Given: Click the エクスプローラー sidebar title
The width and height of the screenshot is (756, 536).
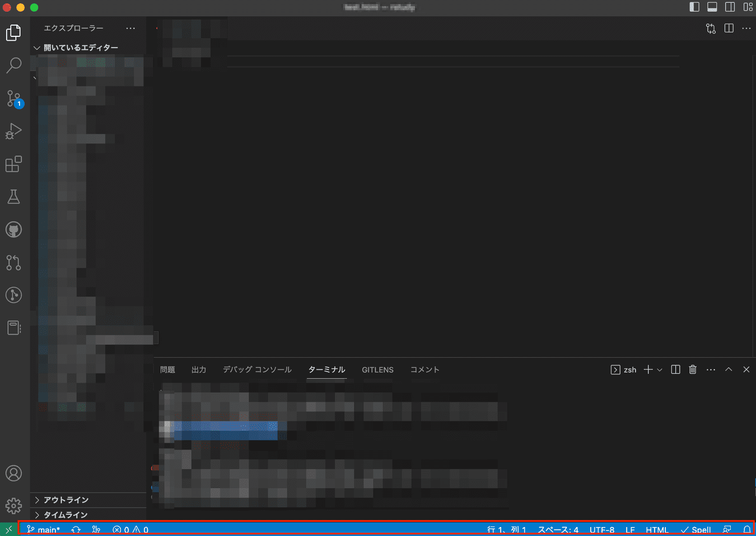Looking at the screenshot, I should pyautogui.click(x=73, y=28).
